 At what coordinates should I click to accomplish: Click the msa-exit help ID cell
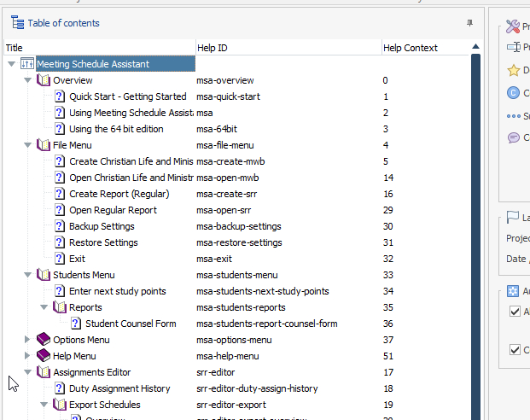(x=214, y=259)
